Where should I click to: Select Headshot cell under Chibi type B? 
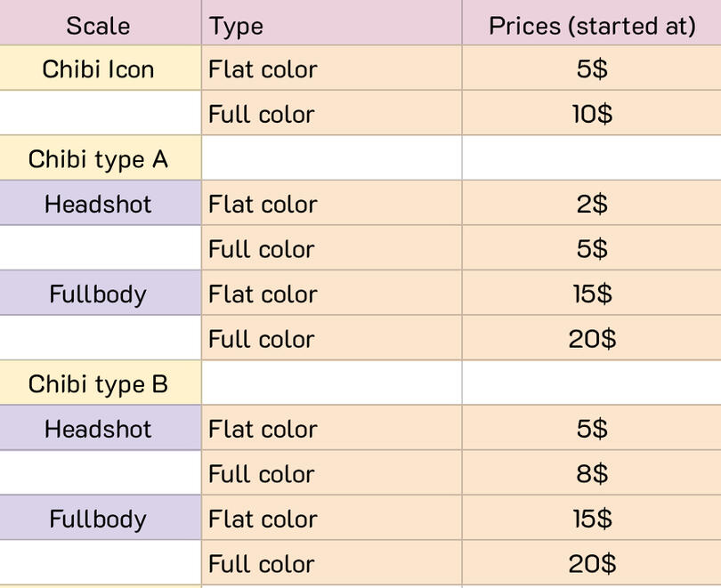click(98, 429)
